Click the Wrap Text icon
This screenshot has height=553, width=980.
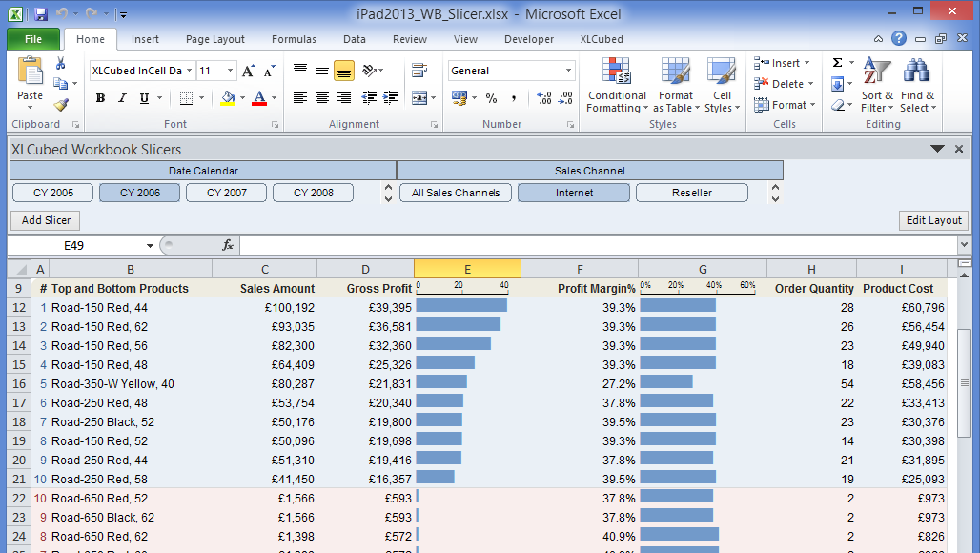coord(419,70)
